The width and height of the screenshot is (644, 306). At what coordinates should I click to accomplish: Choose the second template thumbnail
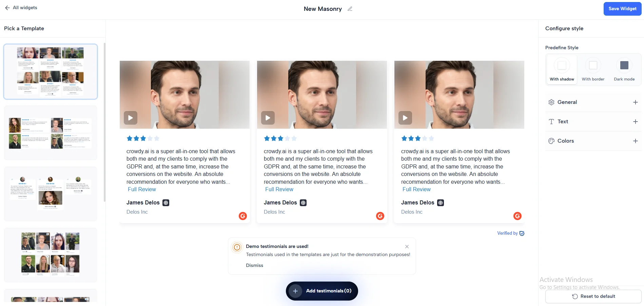pos(51,133)
